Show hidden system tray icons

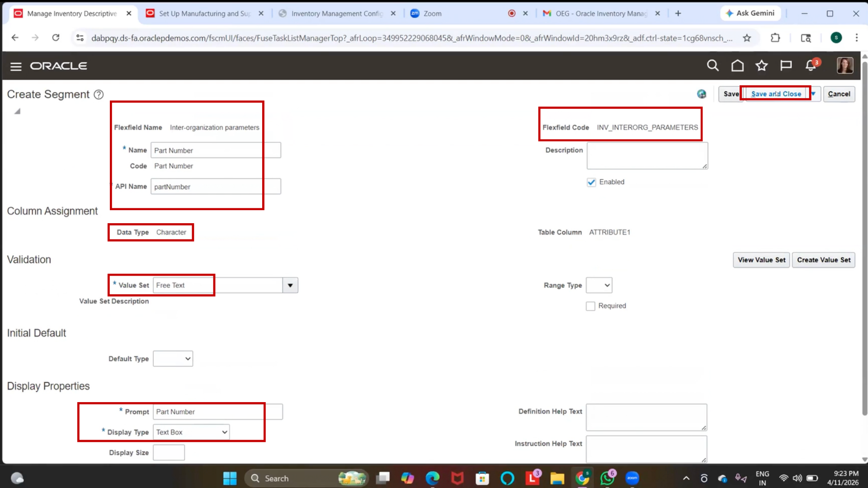coord(686,478)
